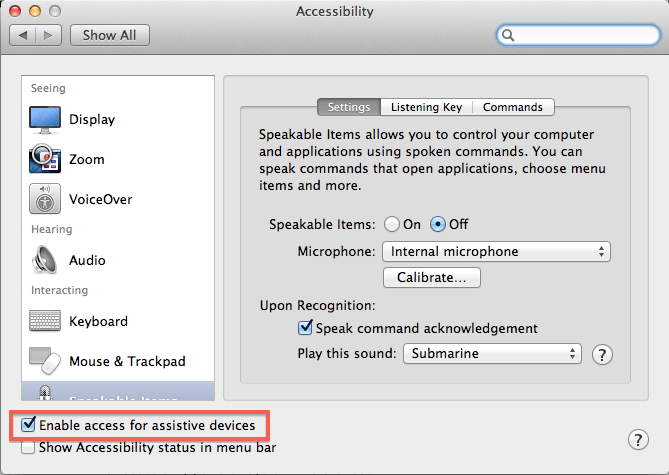Set Speakable Items to Off
Viewport: 669px width, 475px height.
pyautogui.click(x=438, y=224)
